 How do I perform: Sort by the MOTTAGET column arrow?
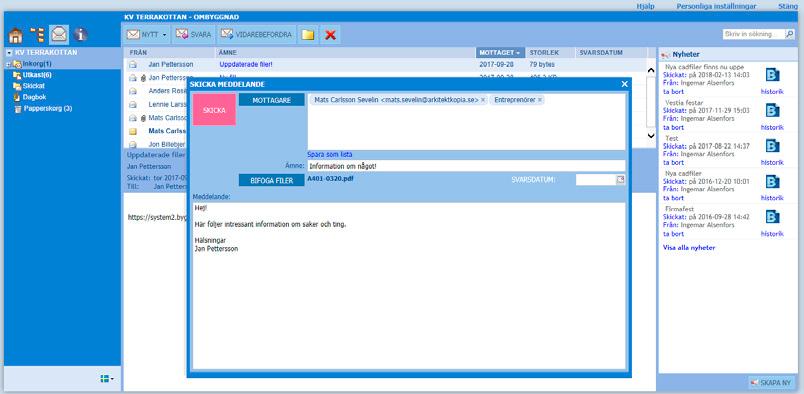coord(518,53)
